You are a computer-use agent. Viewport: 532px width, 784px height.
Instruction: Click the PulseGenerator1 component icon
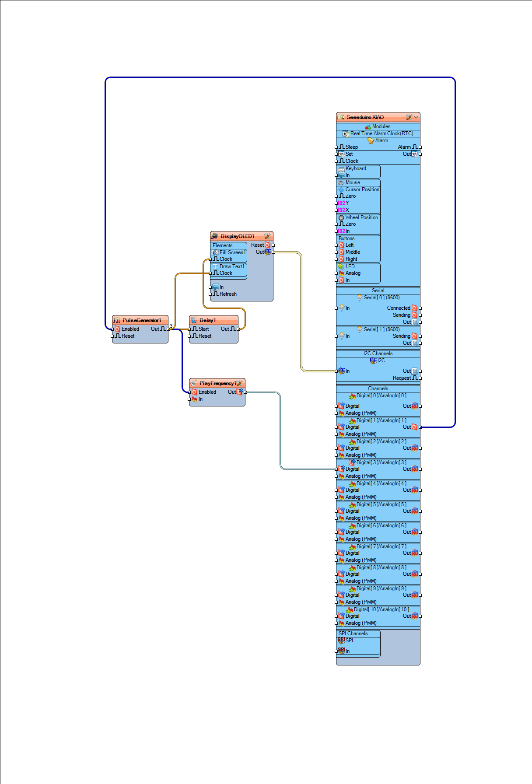click(117, 320)
